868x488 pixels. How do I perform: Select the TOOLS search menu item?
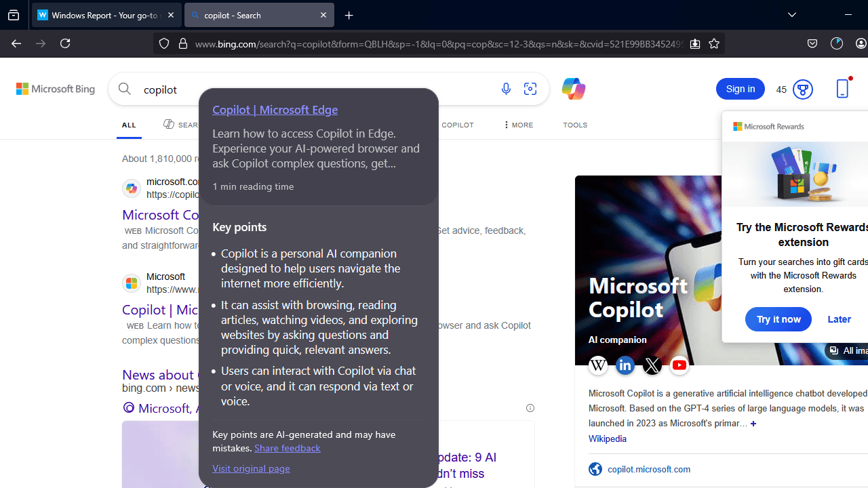click(x=575, y=125)
